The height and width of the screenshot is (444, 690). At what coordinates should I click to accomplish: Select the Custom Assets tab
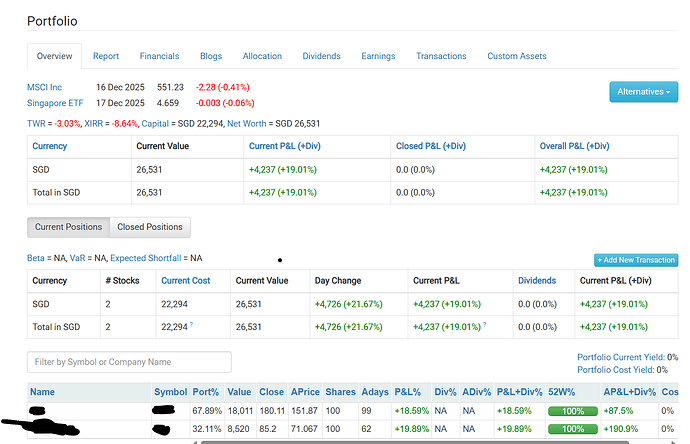tap(516, 57)
